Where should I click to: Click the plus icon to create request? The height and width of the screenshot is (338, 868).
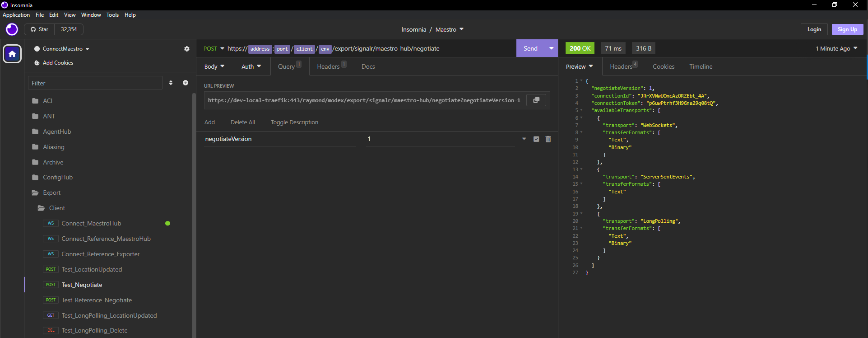pos(186,83)
